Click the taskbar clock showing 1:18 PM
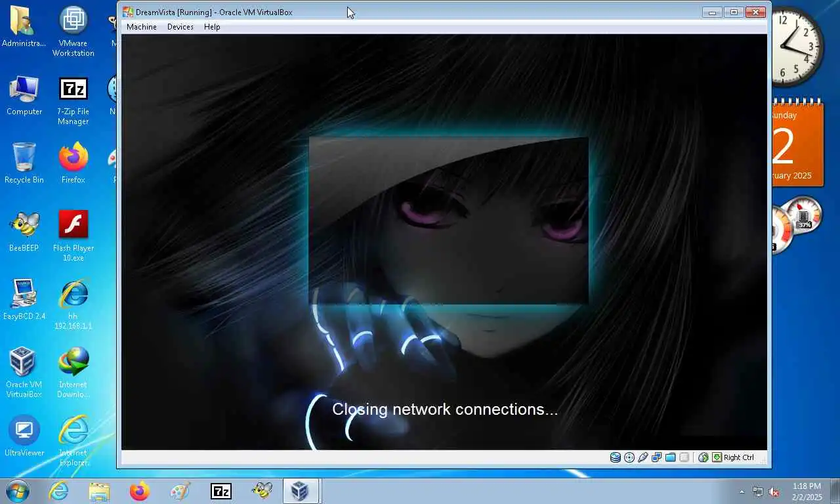This screenshot has width=840, height=504. [x=807, y=492]
